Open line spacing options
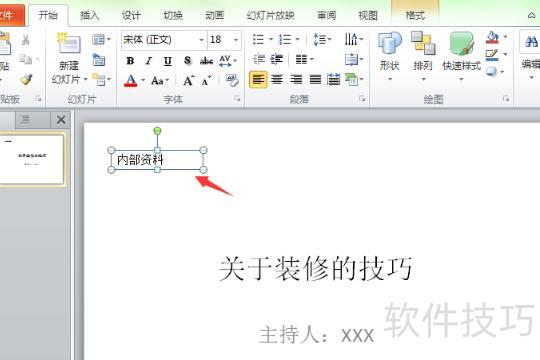Screen dimensions: 540x360 pos(320,40)
